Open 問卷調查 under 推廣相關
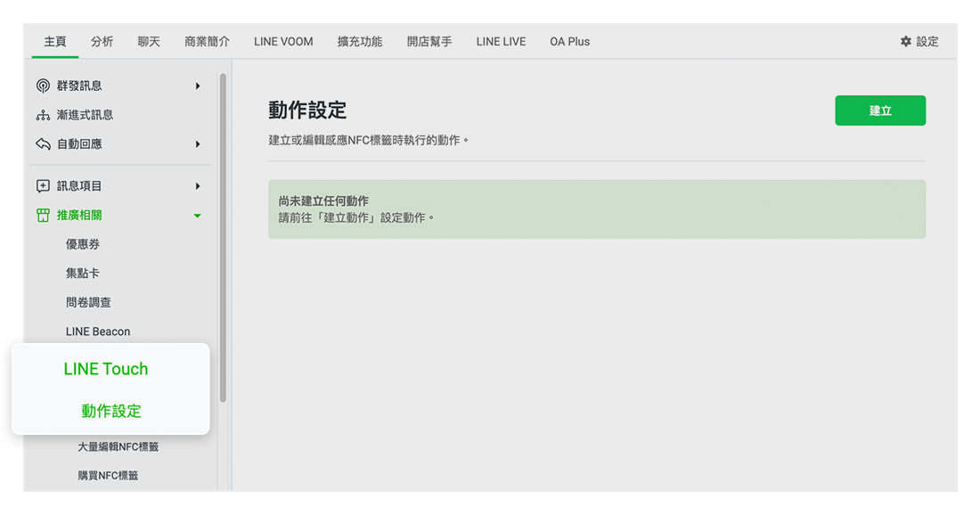Viewport: 980px width, 515px height. (x=88, y=303)
